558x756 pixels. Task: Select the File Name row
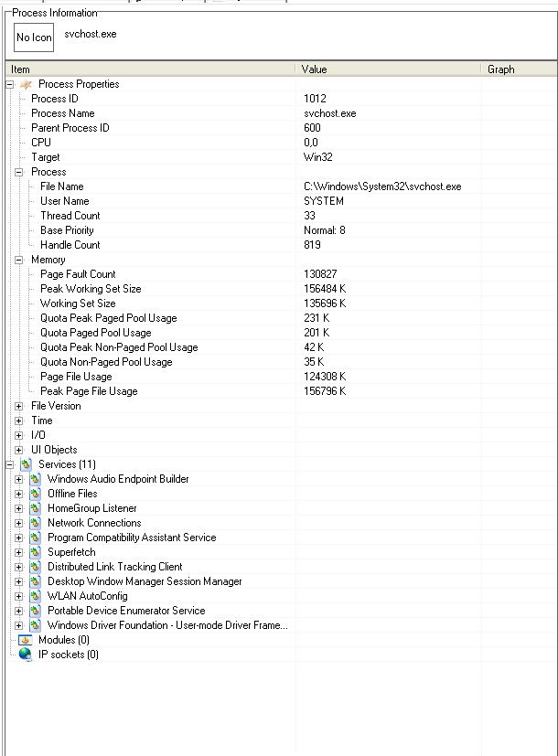(x=281, y=186)
